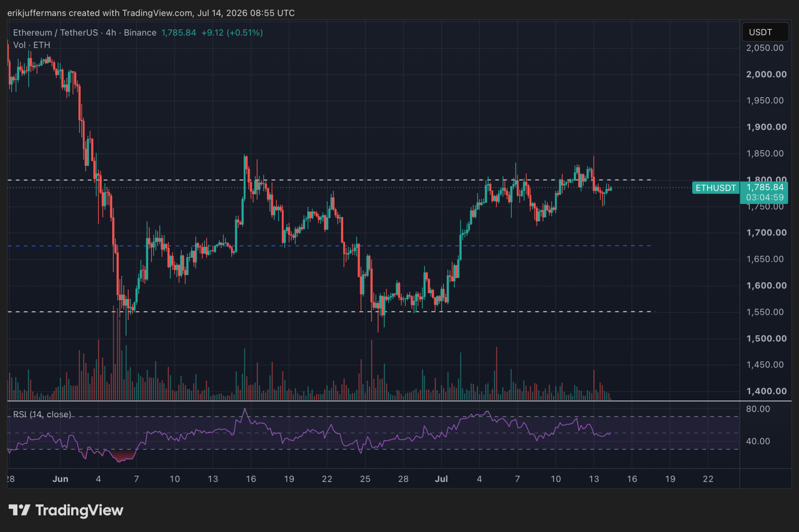The image size is (799, 532).
Task: Click the Vol · ETH indicator label
Action: pyautogui.click(x=31, y=45)
